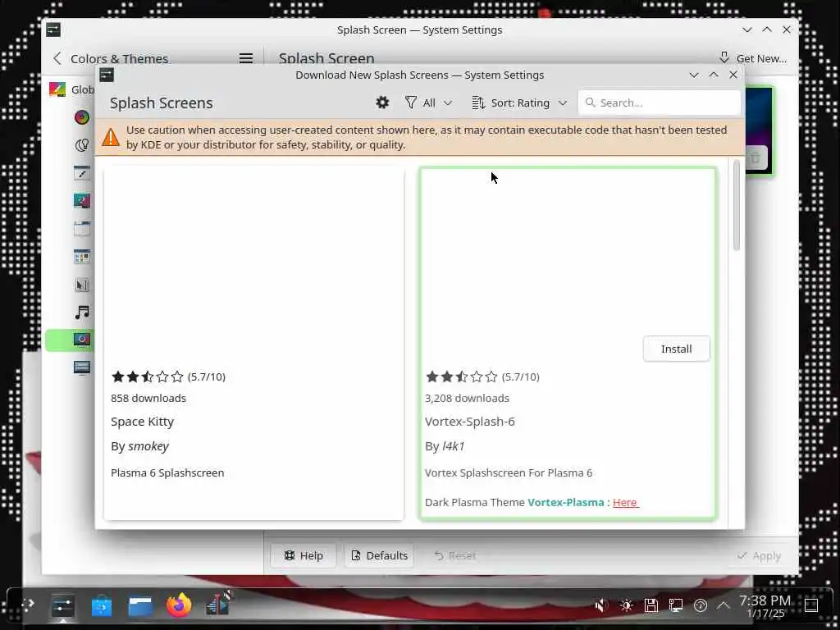Click the Get New download button
Image resolution: width=840 pixels, height=630 pixels.
[x=753, y=58]
